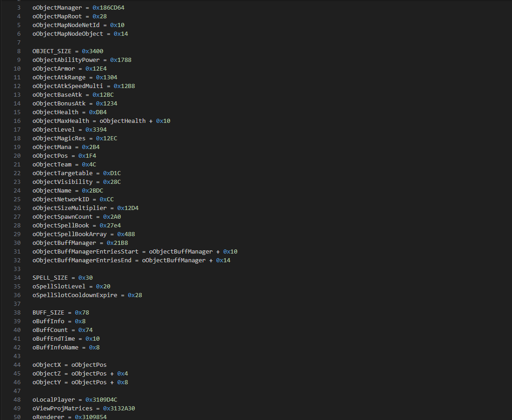Click the value 0x3132A30
This screenshot has height=420, width=512.
coord(119,408)
